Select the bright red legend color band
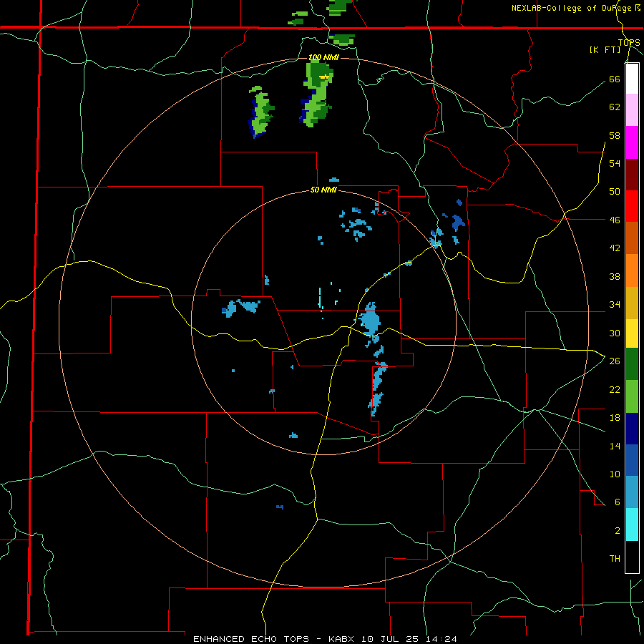This screenshot has height=644, width=644. pyautogui.click(x=632, y=206)
